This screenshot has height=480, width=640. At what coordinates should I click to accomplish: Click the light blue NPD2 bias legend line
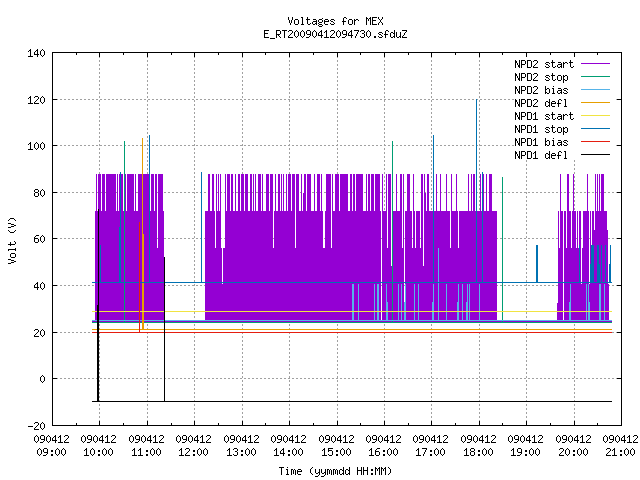[x=595, y=89]
